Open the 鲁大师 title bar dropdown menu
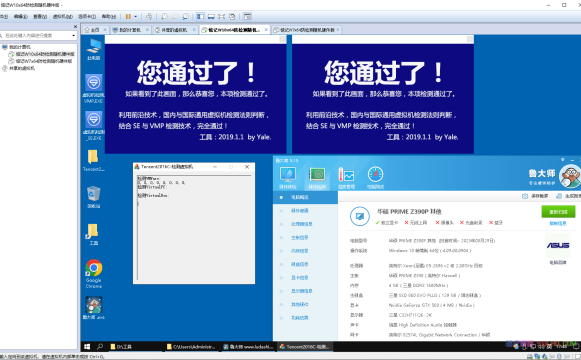Viewport: 581px width, 360px height. coord(562,160)
